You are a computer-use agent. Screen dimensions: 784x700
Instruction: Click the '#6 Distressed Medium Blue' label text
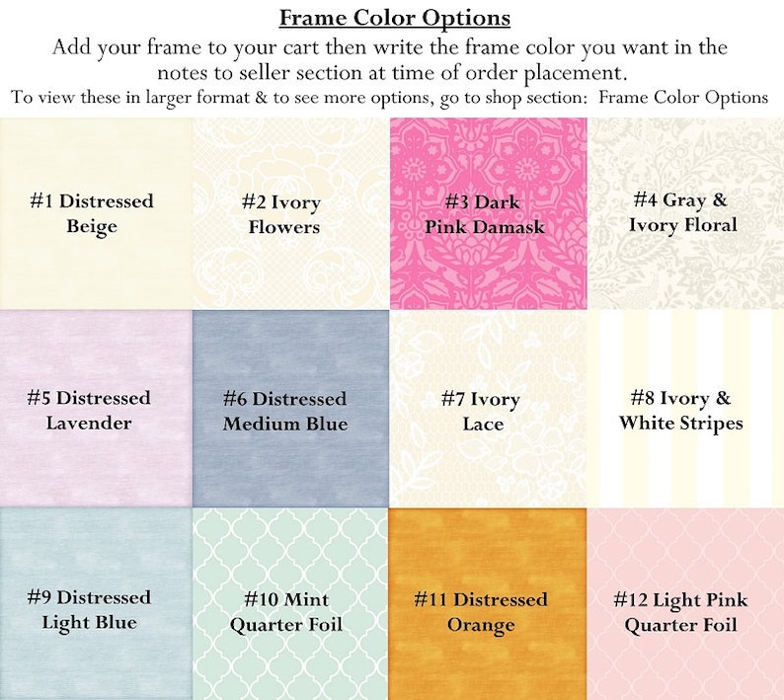285,411
